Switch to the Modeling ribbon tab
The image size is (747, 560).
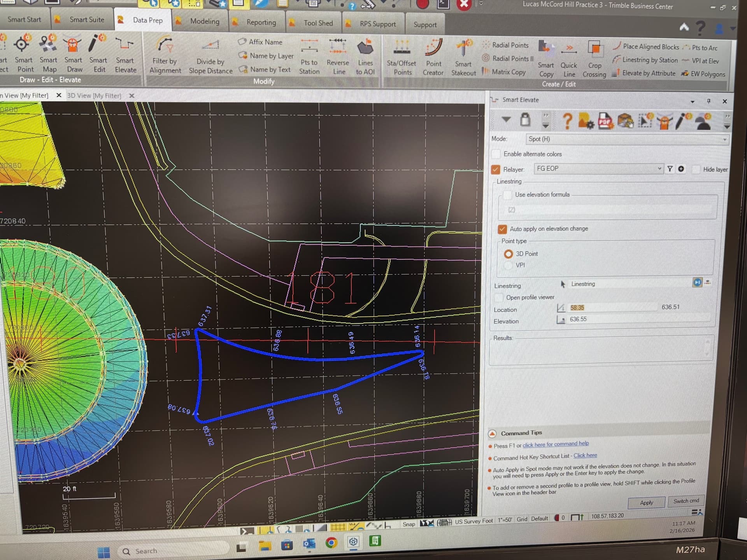point(204,21)
